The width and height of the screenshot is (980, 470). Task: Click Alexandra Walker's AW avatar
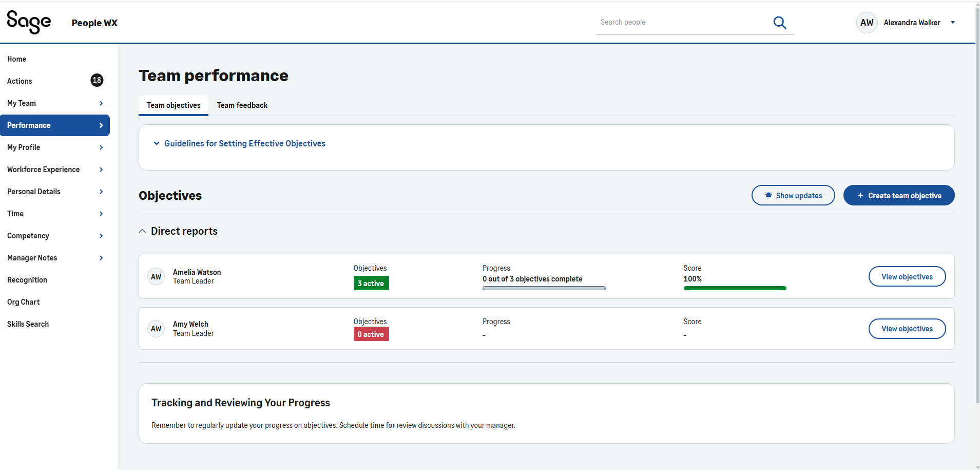pos(867,23)
